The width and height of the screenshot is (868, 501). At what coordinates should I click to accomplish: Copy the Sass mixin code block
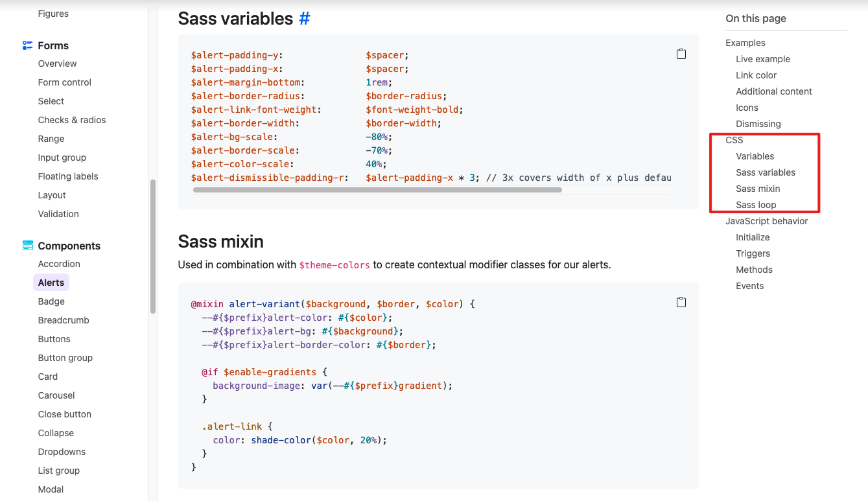click(x=681, y=302)
